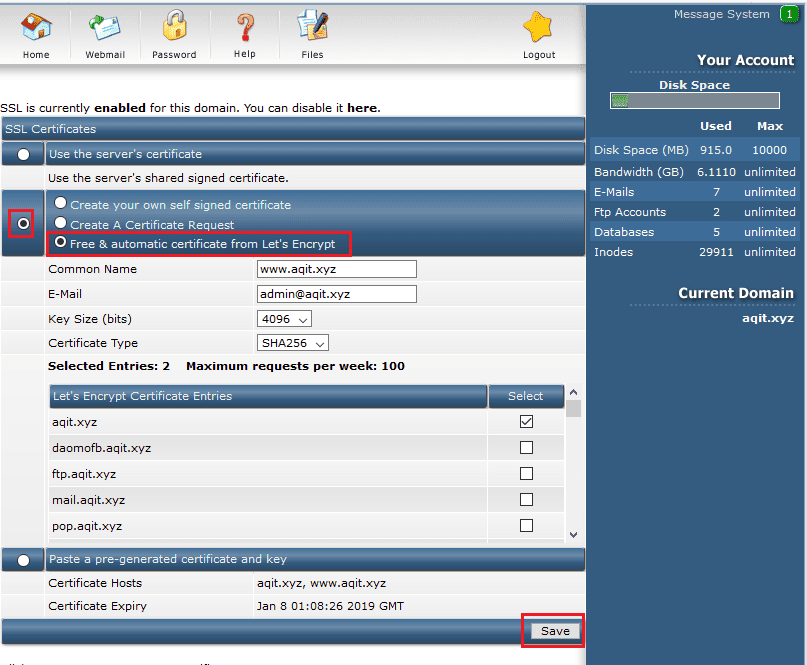Check the mail.aqit.xyz checkbox
This screenshot has height=665, width=807.
click(x=526, y=499)
